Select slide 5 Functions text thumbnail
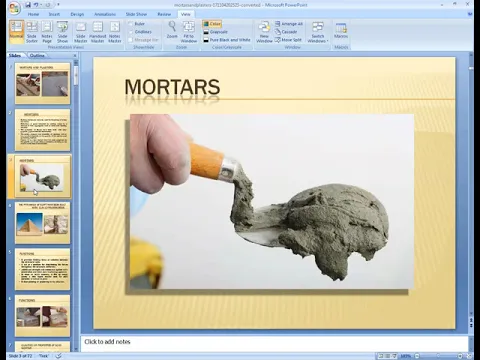480x360 pixels. (x=42, y=269)
